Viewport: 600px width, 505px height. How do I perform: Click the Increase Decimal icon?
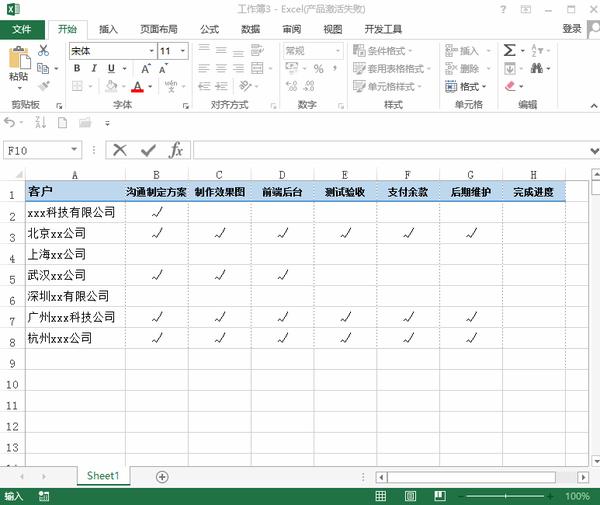(x=292, y=86)
